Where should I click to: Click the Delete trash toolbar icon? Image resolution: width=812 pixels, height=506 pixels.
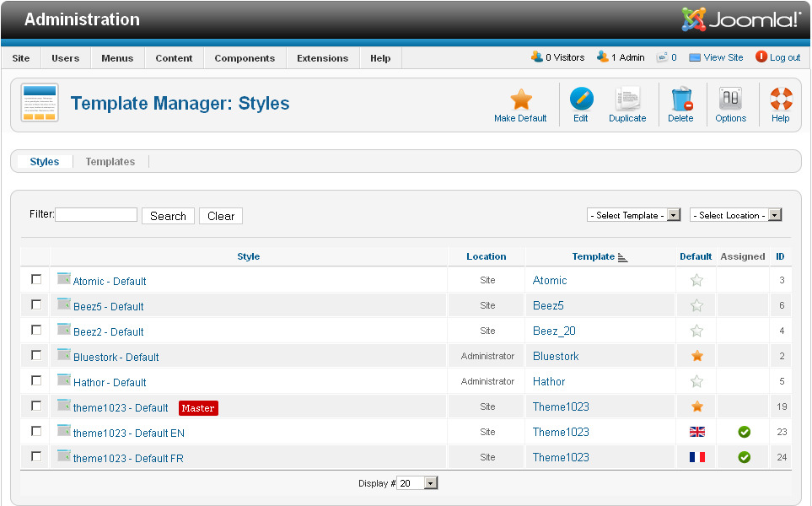(x=681, y=99)
